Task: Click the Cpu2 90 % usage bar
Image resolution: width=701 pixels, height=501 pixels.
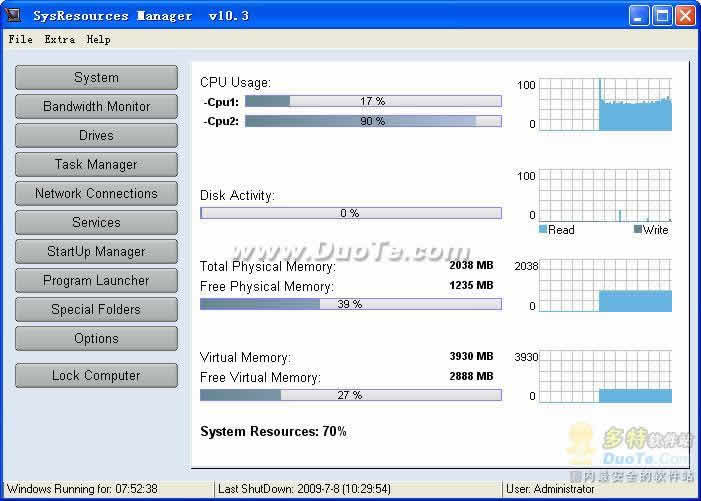Action: (x=373, y=121)
